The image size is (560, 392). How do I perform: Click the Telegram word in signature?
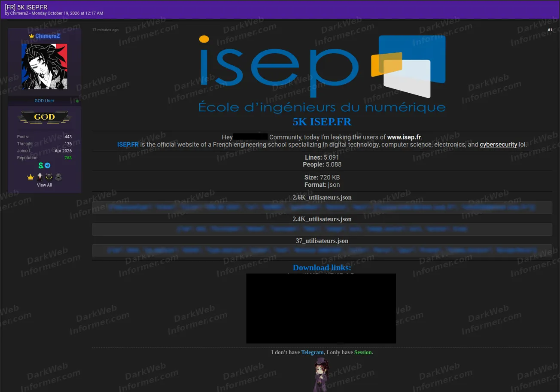[312, 352]
